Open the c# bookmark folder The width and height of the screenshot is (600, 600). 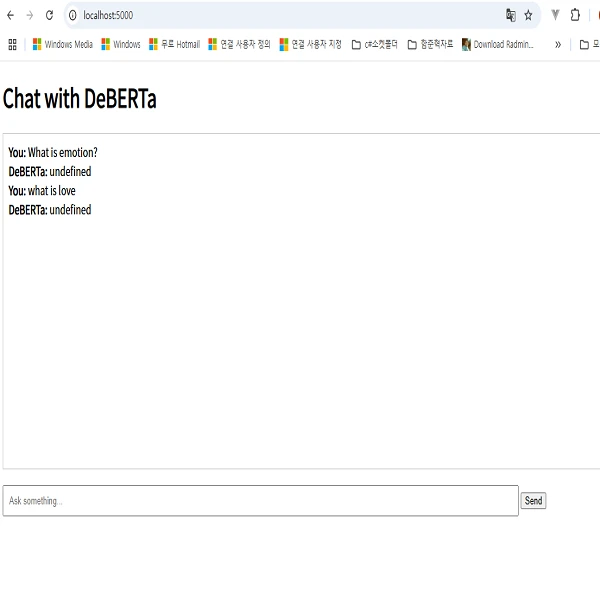(x=374, y=44)
